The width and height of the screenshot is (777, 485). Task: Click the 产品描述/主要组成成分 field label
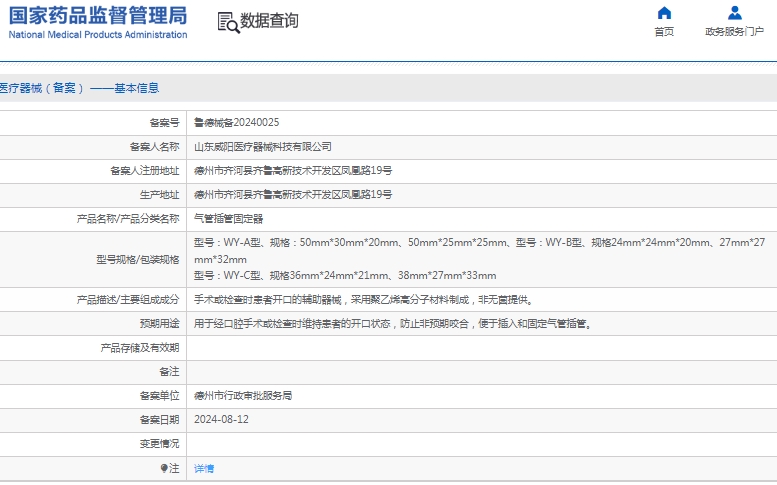pos(128,300)
